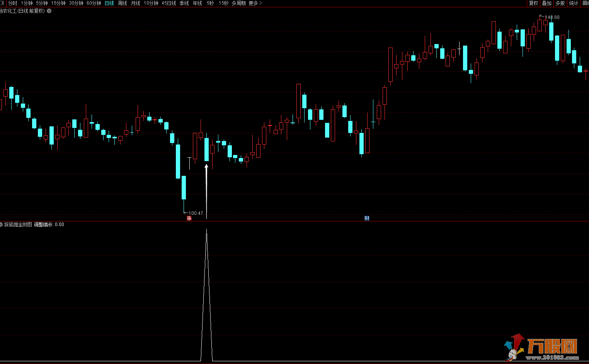This screenshot has width=589, height=364.
Task: Click the 叠加 overlay button
Action: click(547, 3)
